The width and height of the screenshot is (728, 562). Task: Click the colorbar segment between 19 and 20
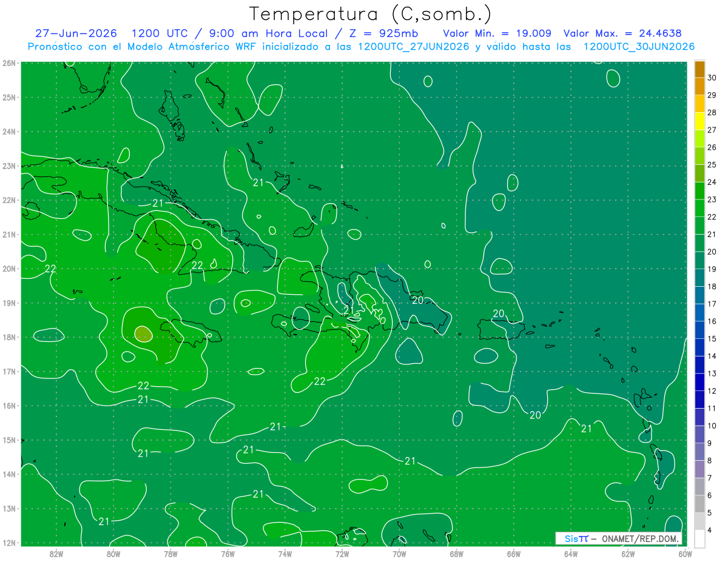coord(699,260)
